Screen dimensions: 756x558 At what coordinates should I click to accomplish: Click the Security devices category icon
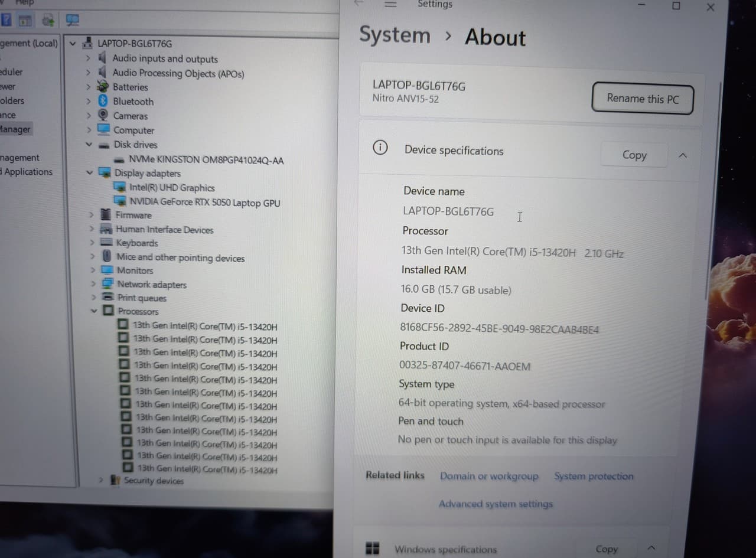tap(115, 480)
